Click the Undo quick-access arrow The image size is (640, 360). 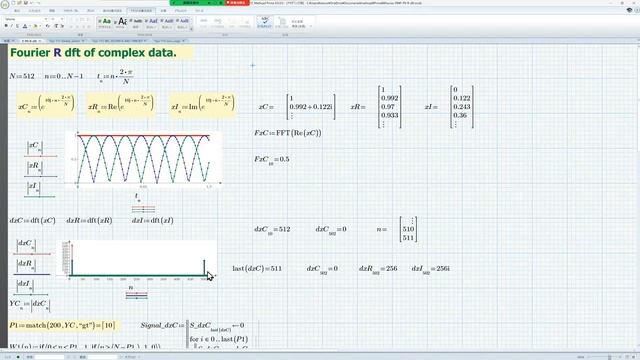pos(31,3)
